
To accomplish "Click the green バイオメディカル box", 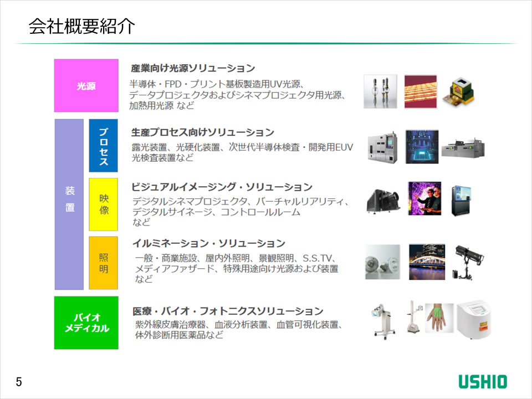I will coord(86,323).
